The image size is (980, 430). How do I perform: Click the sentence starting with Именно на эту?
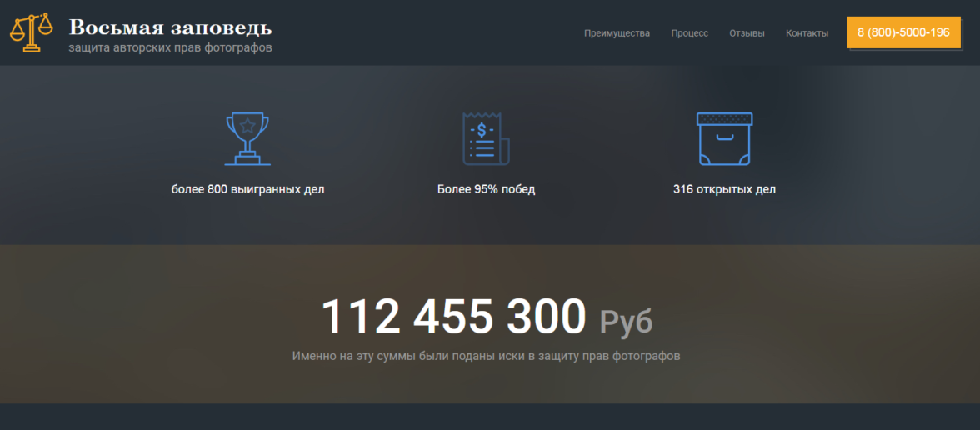coord(486,356)
